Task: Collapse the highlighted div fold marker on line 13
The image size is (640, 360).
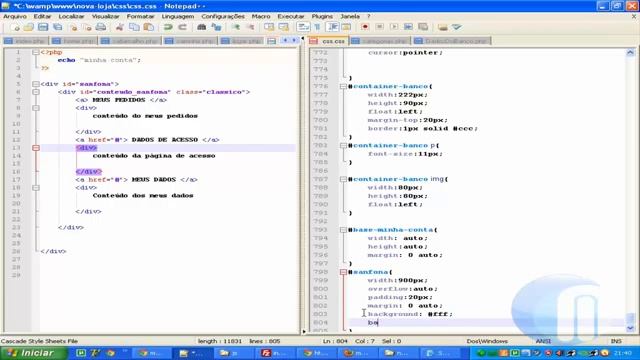Action: [36, 148]
